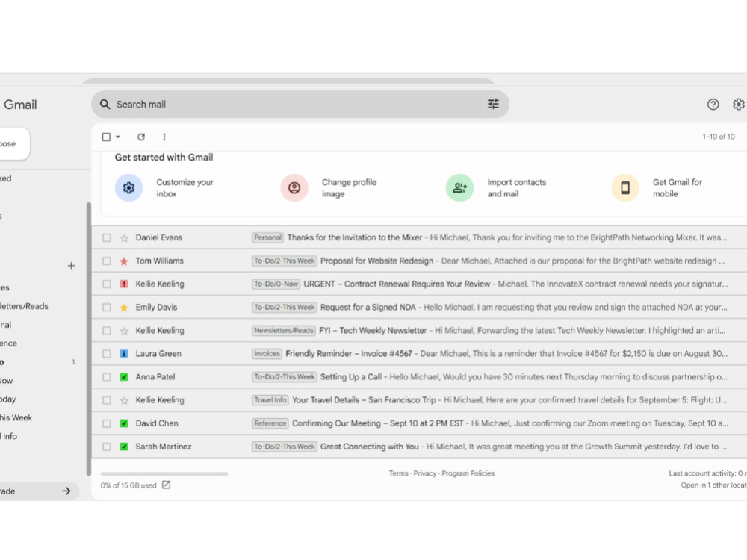Click the To-Do/0-Now tag on URGENT email

tap(276, 284)
